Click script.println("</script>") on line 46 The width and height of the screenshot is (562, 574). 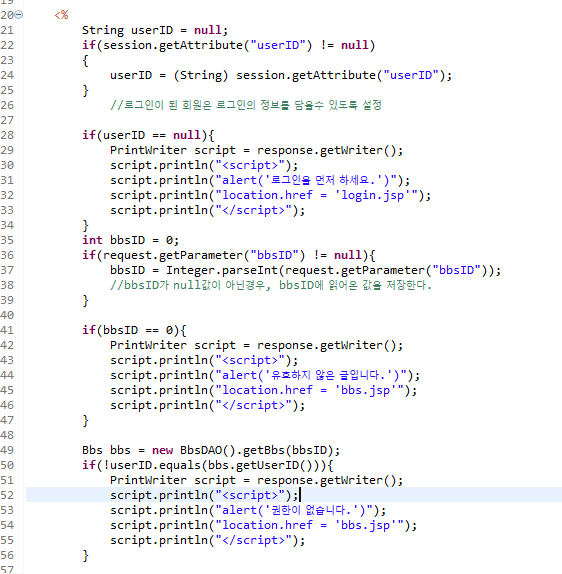[207, 405]
